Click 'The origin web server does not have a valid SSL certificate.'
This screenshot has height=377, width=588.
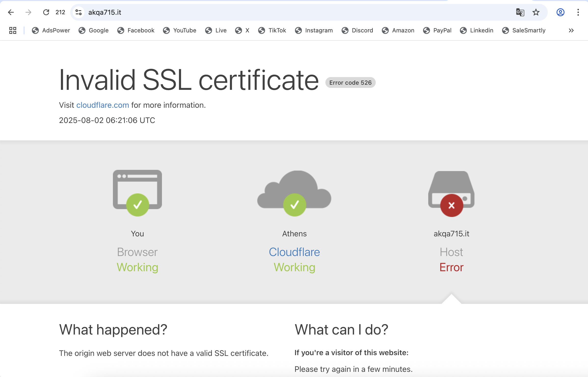pos(164,353)
